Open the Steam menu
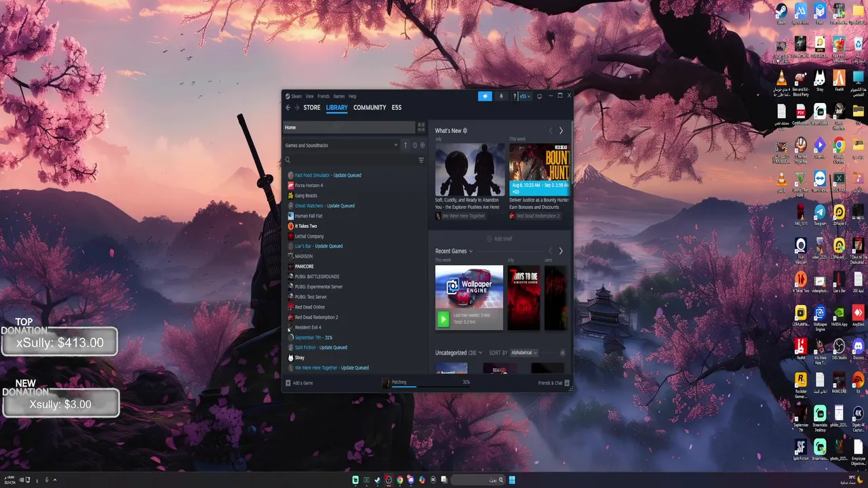Viewport: 868px width, 488px height. (296, 96)
